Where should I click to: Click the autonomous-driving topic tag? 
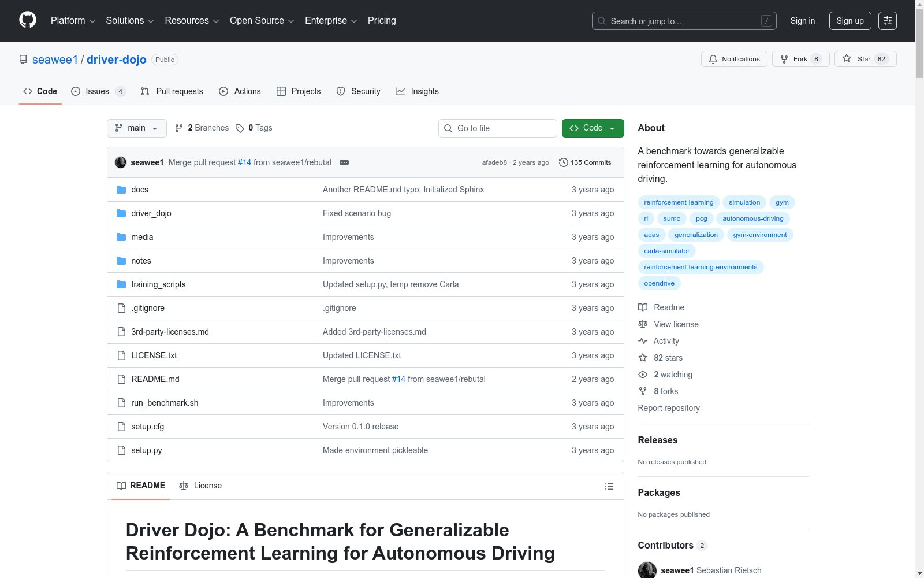pos(753,218)
